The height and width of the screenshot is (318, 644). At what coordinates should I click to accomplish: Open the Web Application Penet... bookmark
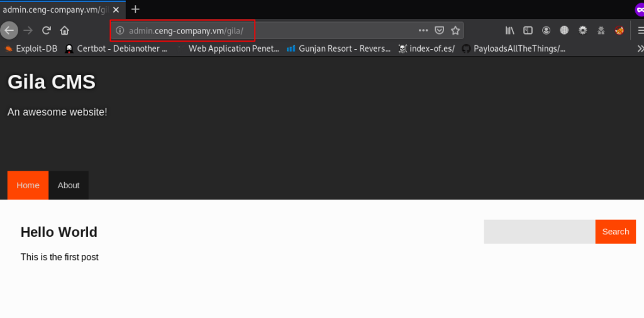[x=228, y=48]
